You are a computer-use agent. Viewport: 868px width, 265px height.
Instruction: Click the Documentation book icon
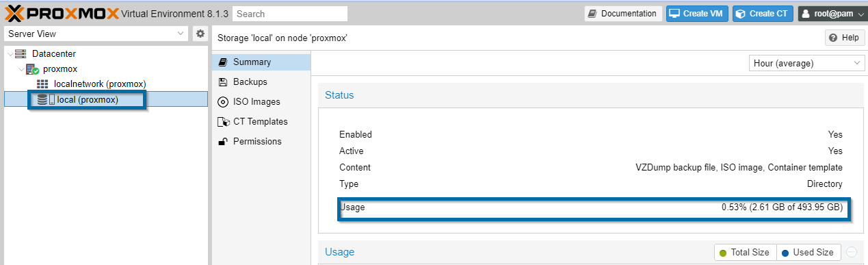click(593, 14)
